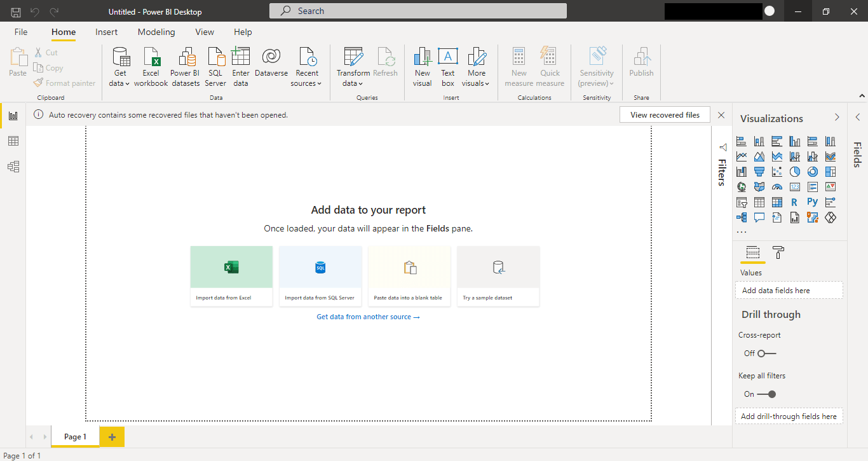
Task: Select the Table visualization icon
Action: [759, 202]
